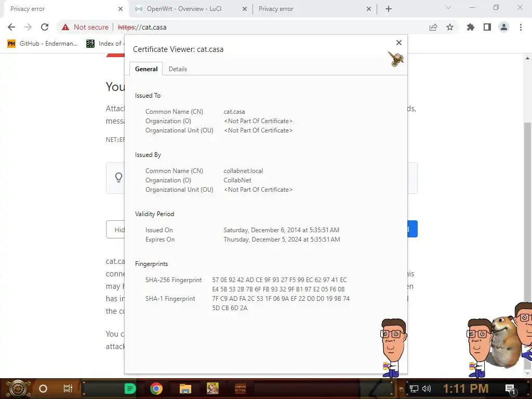Screen dimensions: 532x399
Task: Click the Certificate Viewer: cat.casa title
Action: point(178,49)
